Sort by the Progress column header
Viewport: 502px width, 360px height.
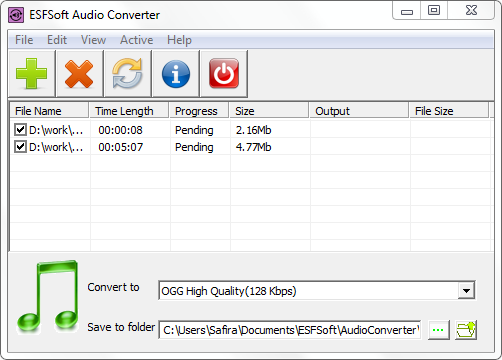coord(199,111)
